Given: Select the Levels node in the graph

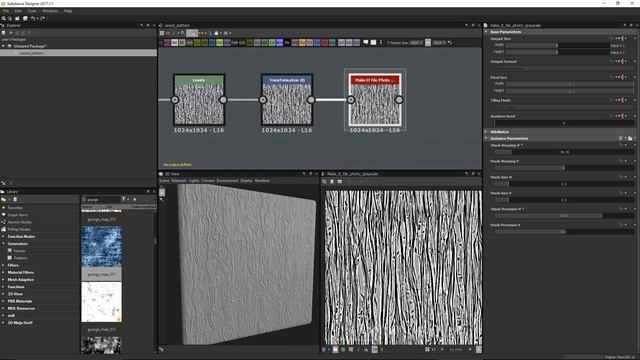Looking at the screenshot, I should click(x=199, y=100).
